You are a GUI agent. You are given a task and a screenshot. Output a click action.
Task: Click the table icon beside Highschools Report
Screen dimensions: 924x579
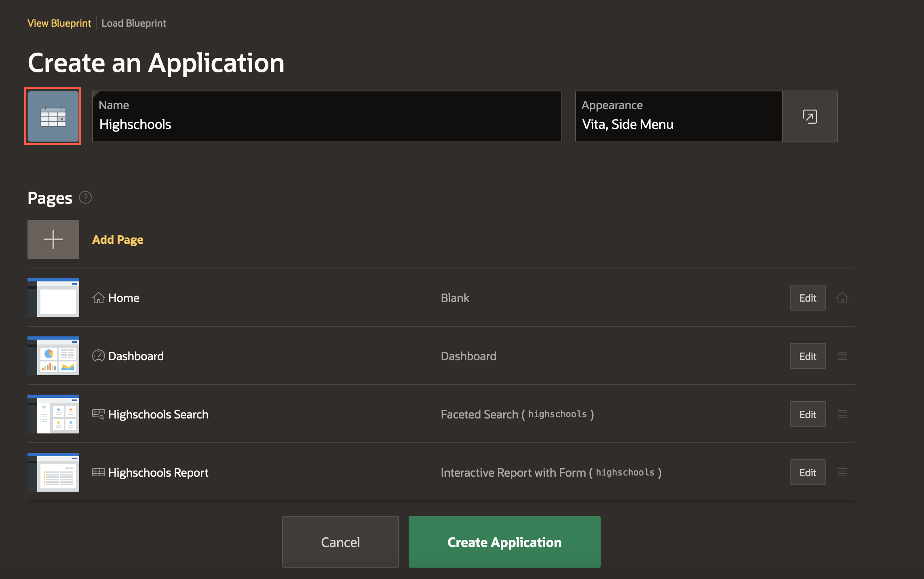pyautogui.click(x=99, y=472)
